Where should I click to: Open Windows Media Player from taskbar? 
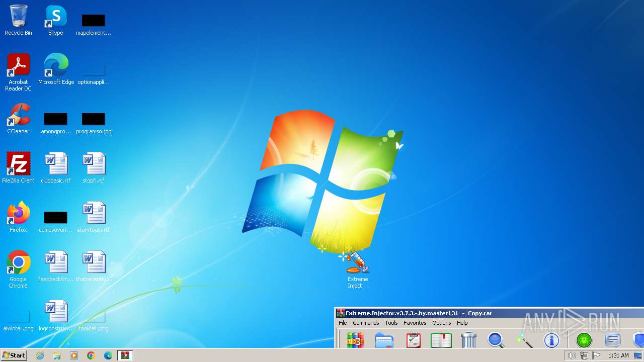click(x=74, y=355)
